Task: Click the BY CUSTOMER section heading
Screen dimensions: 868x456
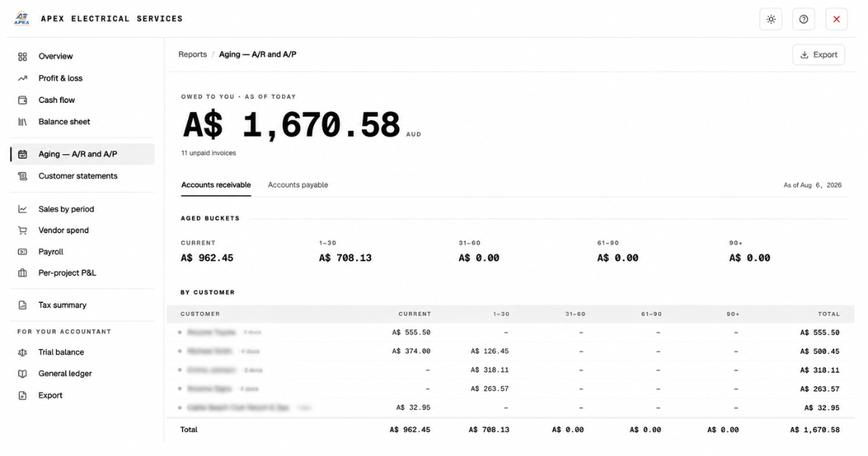Action: (208, 292)
